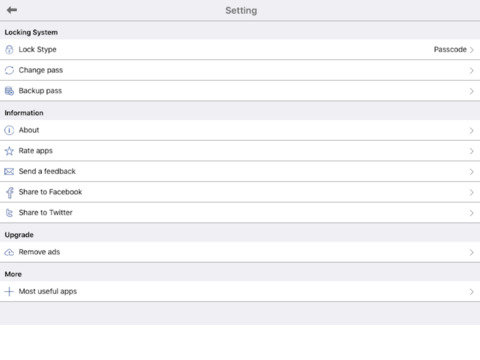
Task: Click the info icon beside About
Action: (9, 130)
